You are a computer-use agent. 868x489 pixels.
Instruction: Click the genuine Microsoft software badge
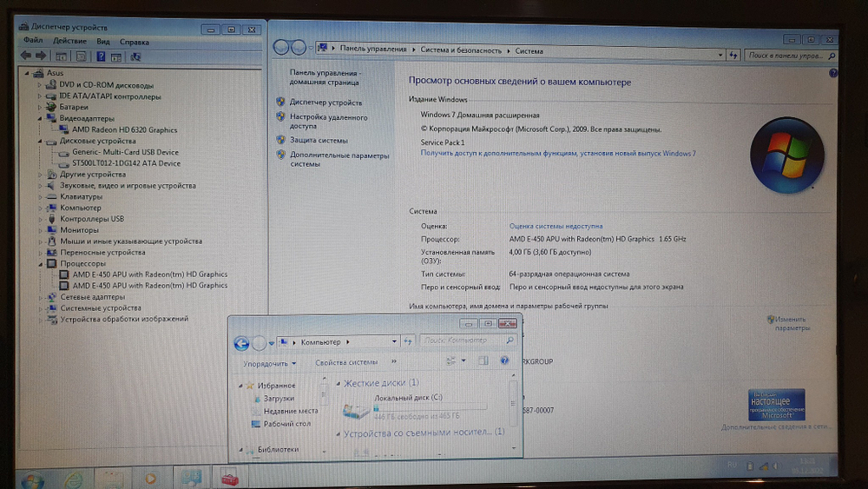777,405
